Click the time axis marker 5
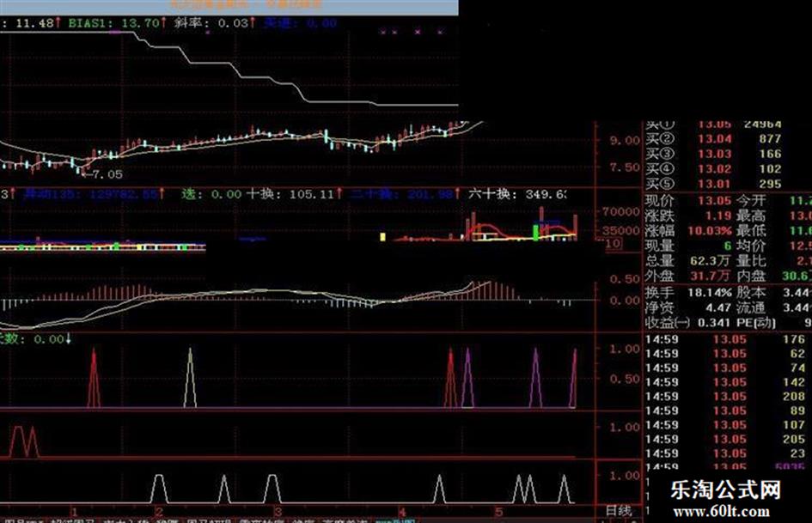 [498, 512]
